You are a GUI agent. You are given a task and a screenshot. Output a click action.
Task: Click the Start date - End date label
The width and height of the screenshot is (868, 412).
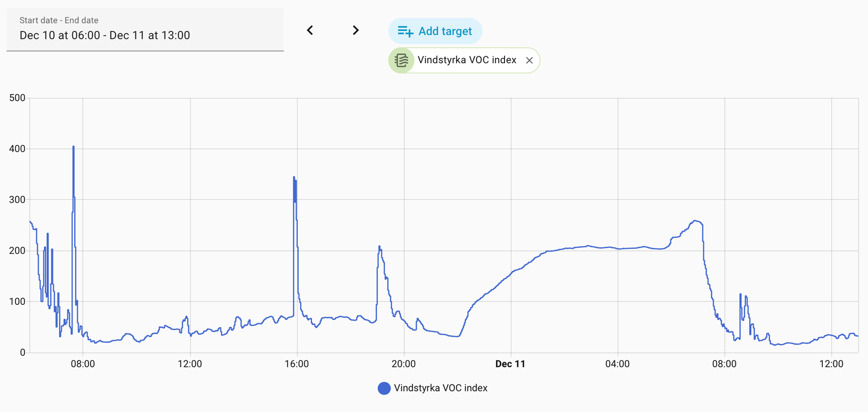58,21
